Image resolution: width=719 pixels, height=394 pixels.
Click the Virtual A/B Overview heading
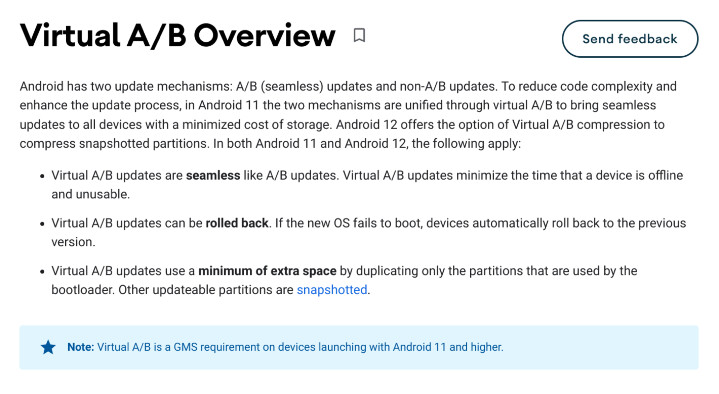[178, 35]
